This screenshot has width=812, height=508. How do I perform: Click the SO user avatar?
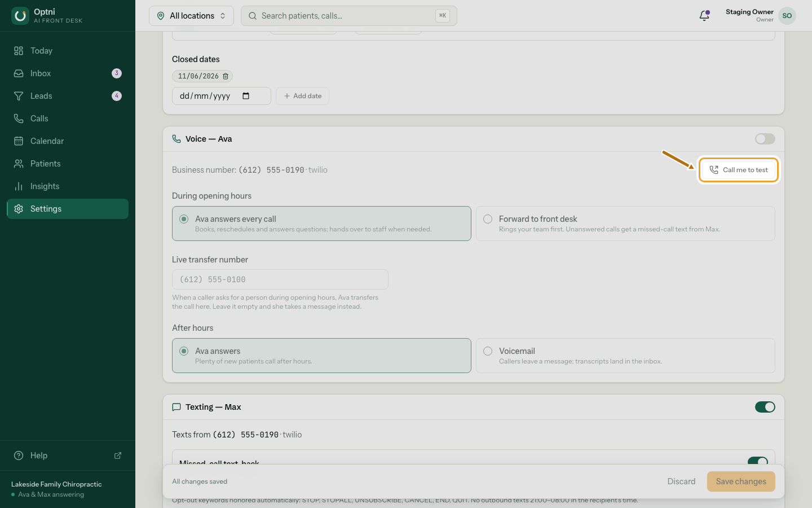pos(787,16)
